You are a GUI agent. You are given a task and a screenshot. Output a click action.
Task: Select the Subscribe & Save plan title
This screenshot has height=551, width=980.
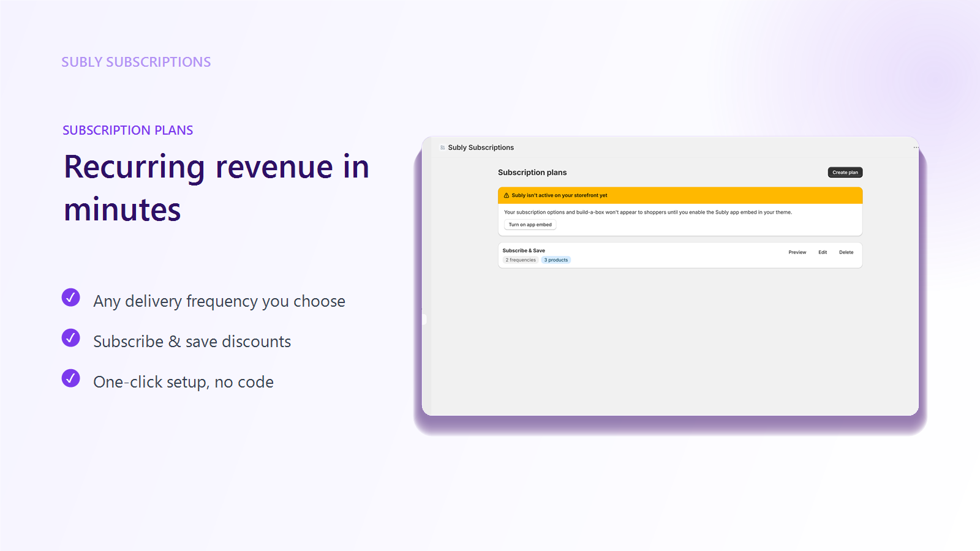[x=524, y=250]
